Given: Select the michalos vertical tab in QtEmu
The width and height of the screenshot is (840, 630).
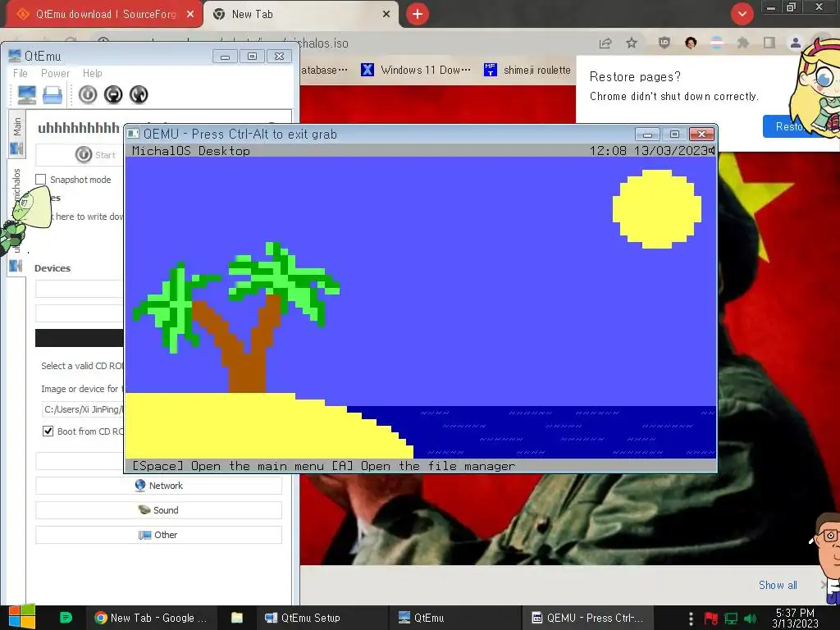Looking at the screenshot, I should coord(16,217).
